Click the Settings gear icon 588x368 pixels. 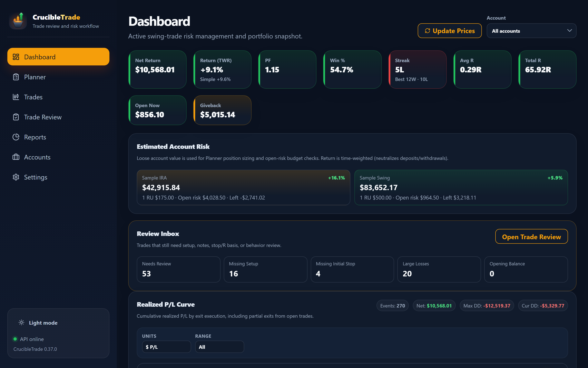click(x=16, y=177)
